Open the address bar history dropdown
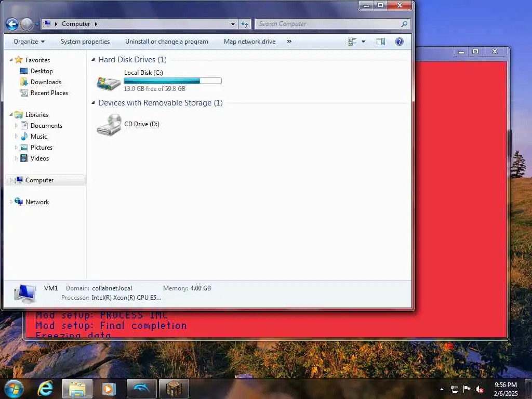Viewport: 532px width, 399px height. 233,24
